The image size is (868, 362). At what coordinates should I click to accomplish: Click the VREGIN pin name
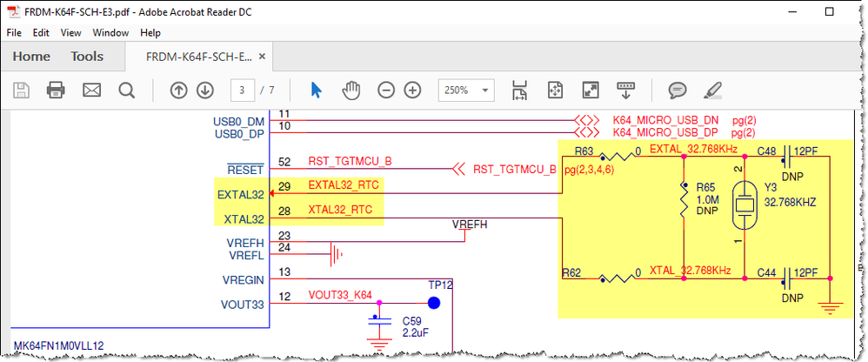243,279
